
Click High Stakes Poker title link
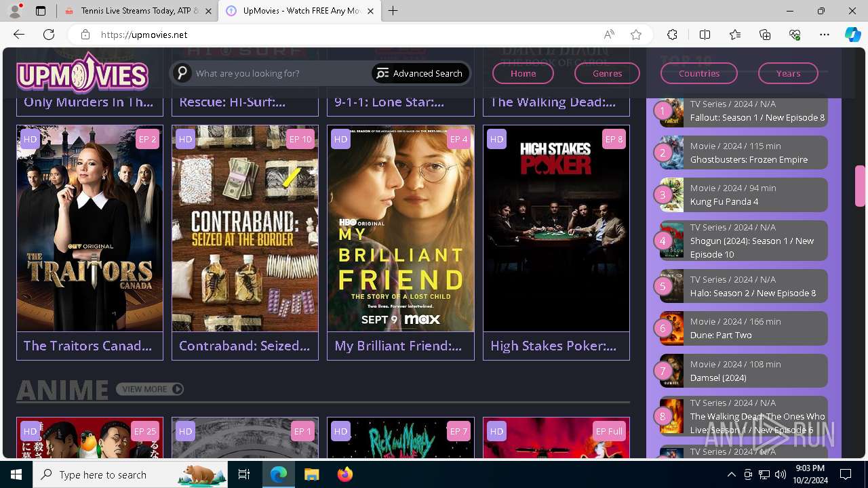tap(553, 346)
